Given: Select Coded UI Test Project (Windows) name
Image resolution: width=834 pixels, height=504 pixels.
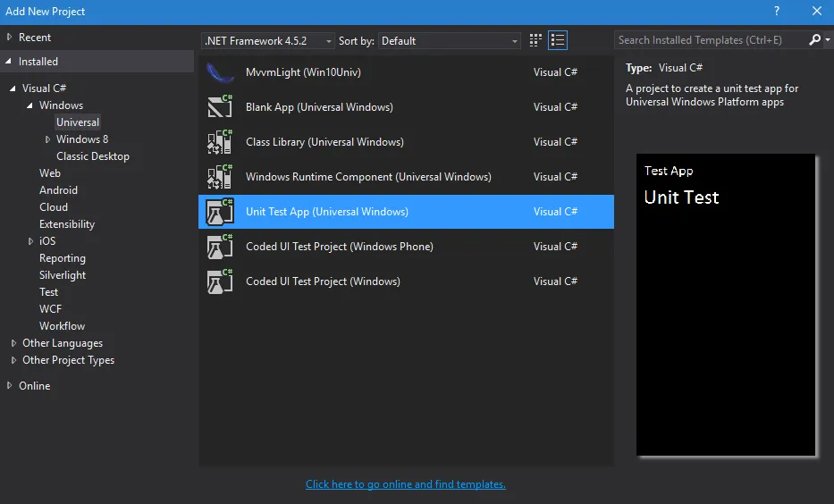Looking at the screenshot, I should [x=323, y=281].
